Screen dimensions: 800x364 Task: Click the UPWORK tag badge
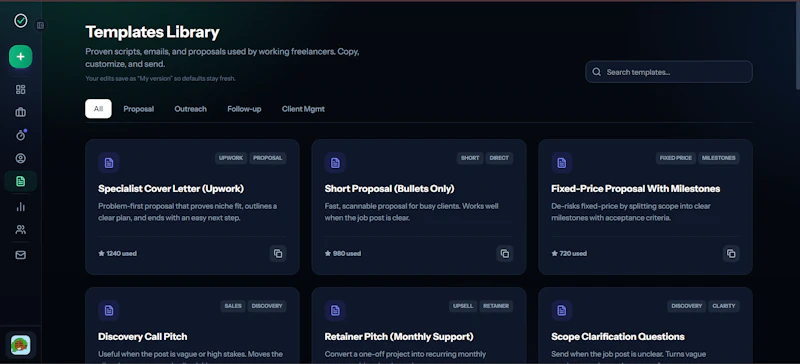coord(231,158)
